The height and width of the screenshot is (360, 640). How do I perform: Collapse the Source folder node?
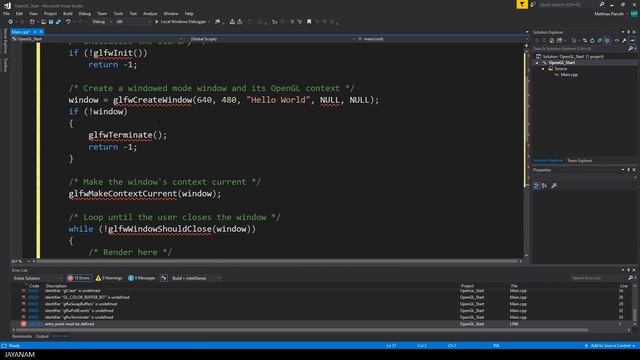pos(543,69)
